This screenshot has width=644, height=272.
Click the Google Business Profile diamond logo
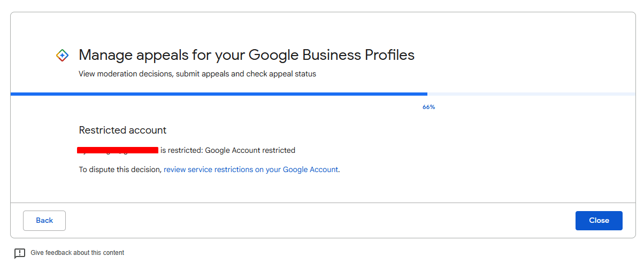point(62,55)
